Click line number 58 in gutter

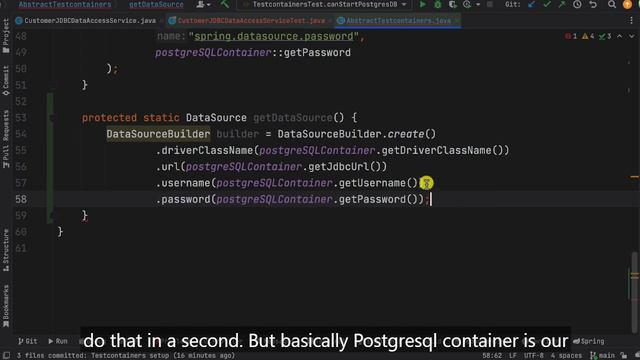point(21,199)
